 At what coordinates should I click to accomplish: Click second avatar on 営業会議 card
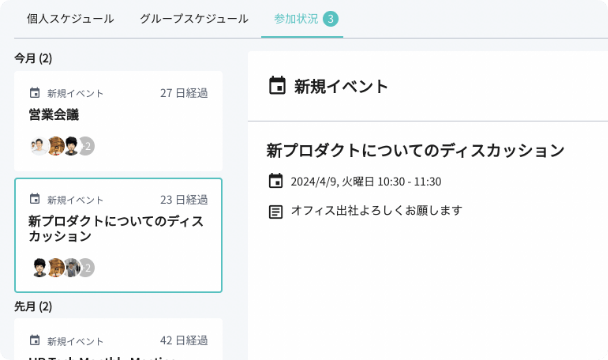click(x=56, y=146)
